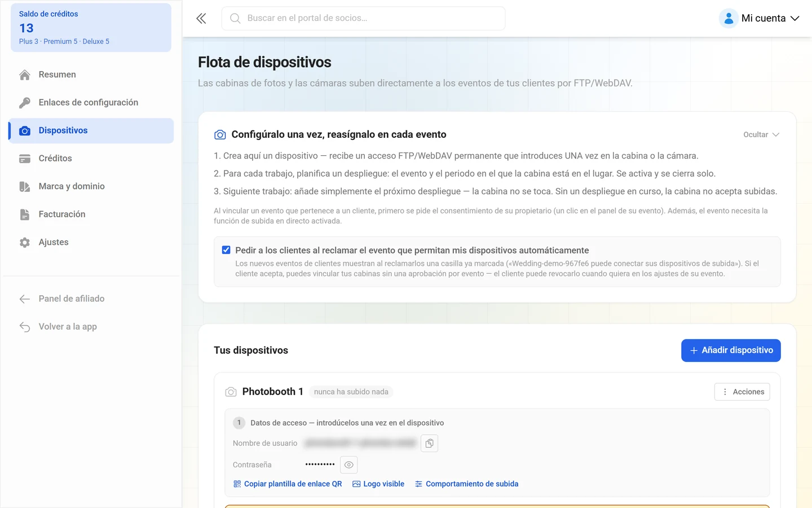Click the masked Contraseña dots
This screenshot has height=508, width=812.
tap(320, 465)
